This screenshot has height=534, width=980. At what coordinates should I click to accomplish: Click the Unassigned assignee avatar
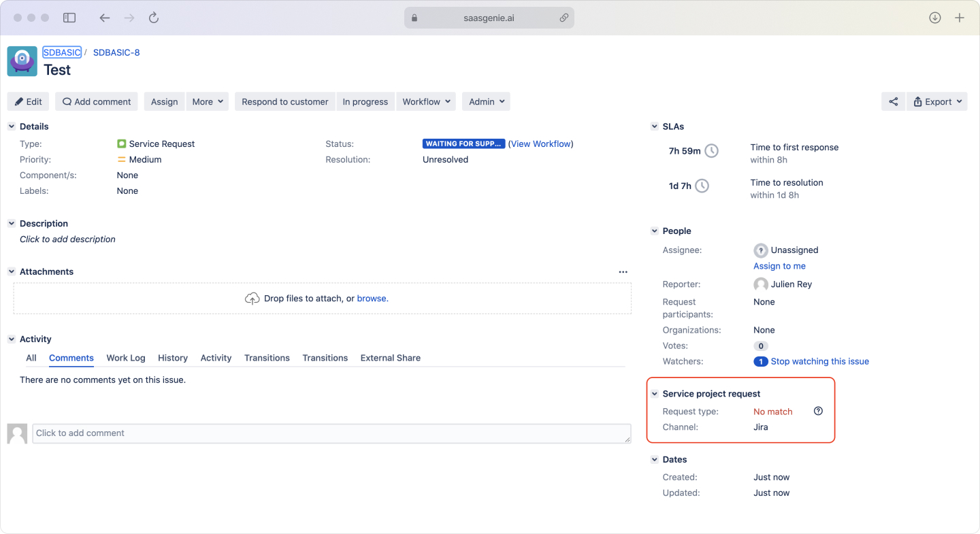tap(760, 250)
